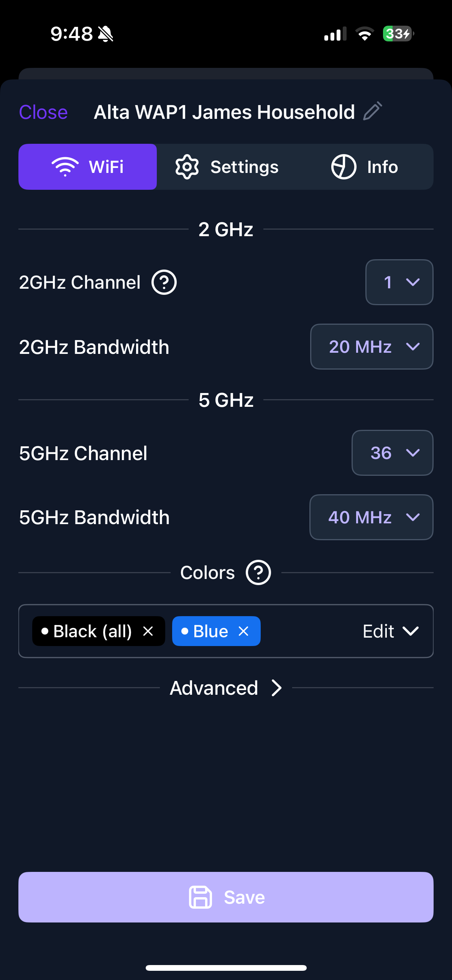Tap the gear icon in Settings tab

pos(187,167)
